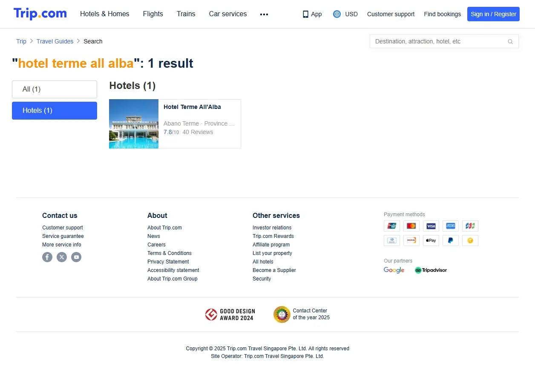
Task: Open the News footer link
Action: pos(154,236)
